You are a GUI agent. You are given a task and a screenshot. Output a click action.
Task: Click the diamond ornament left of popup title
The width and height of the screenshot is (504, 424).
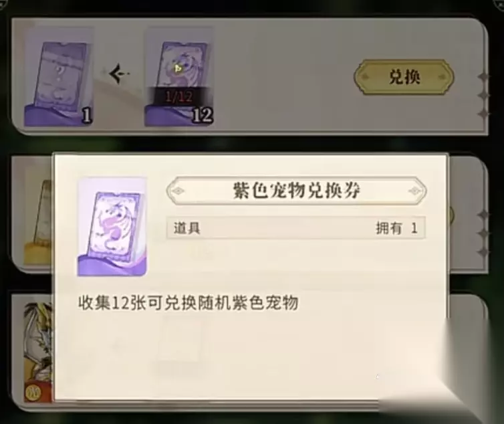[x=178, y=191]
